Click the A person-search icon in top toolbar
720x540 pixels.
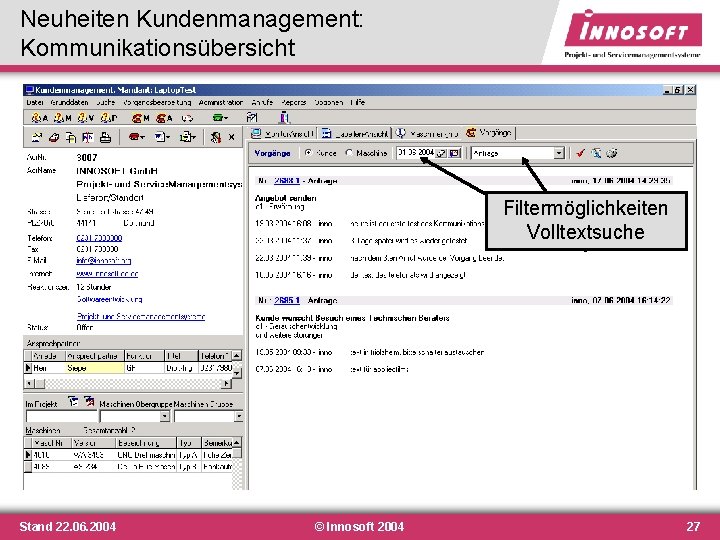[x=39, y=118]
